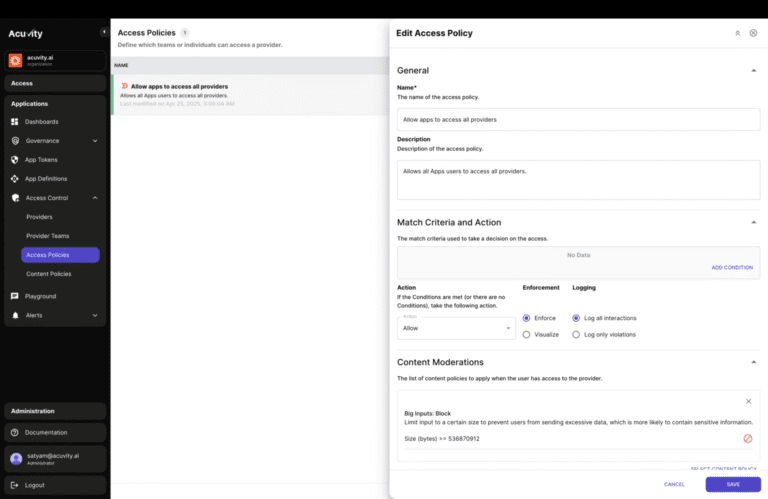Click the App Definitions gear icon
Screen dimensions: 768x499
[15, 179]
